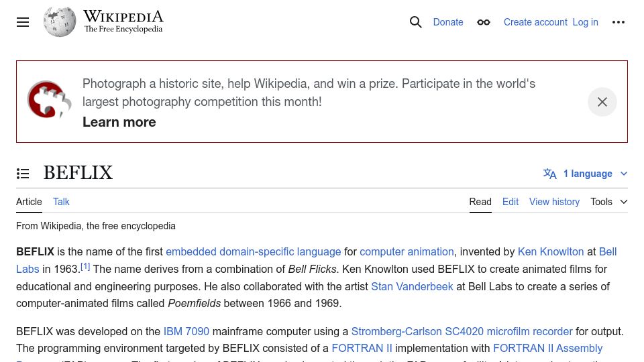
Task: Click the italic Poemfields text
Action: [x=195, y=303]
